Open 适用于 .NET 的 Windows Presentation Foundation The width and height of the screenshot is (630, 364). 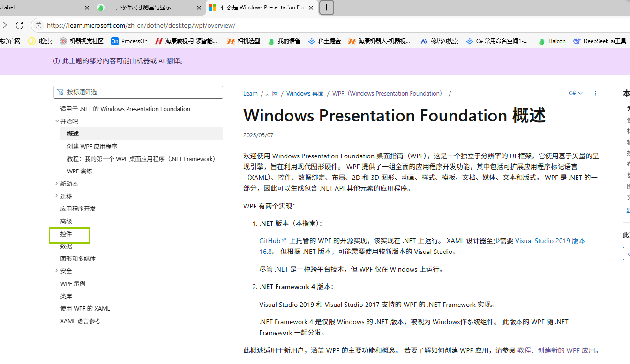[x=125, y=109]
